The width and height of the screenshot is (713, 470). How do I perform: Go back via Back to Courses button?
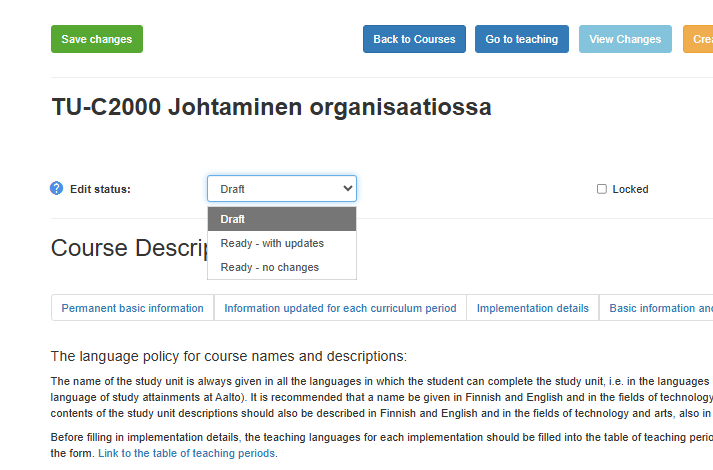click(x=414, y=39)
